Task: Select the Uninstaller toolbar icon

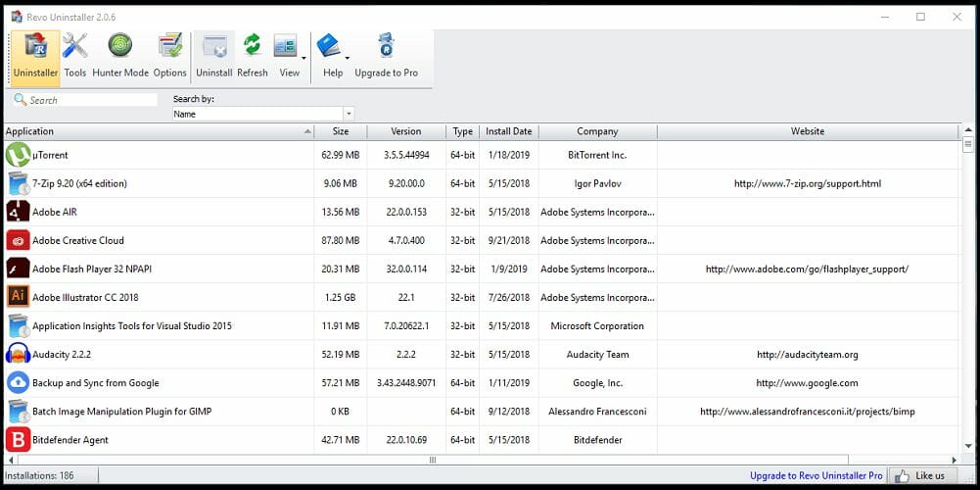Action: coord(35,47)
